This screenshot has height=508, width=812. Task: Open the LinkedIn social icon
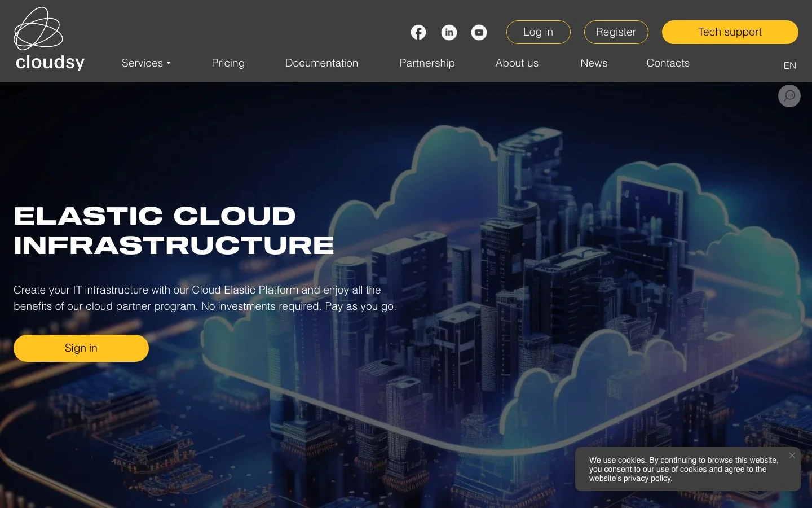click(x=449, y=32)
